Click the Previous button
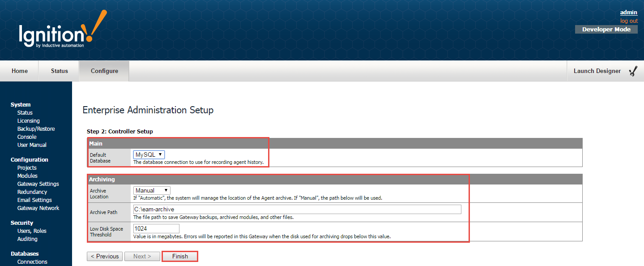Image resolution: width=644 pixels, height=266 pixels. click(105, 256)
